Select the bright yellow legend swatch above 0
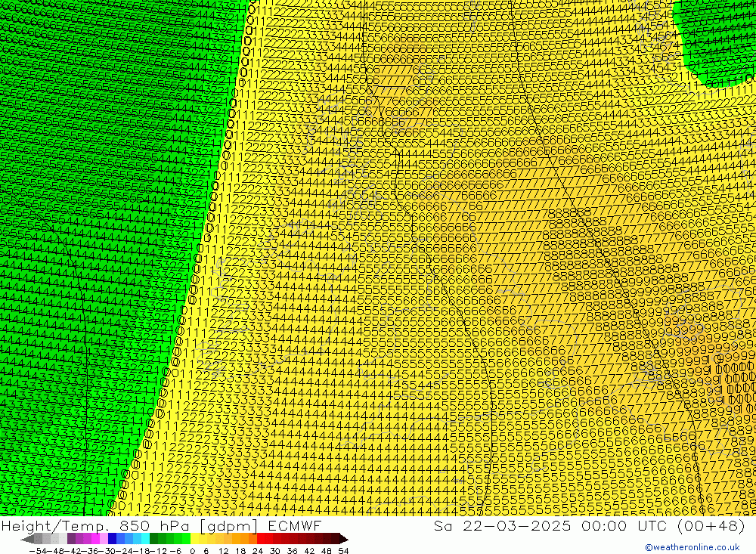Screen dimensions: 756x554 pos(194,539)
